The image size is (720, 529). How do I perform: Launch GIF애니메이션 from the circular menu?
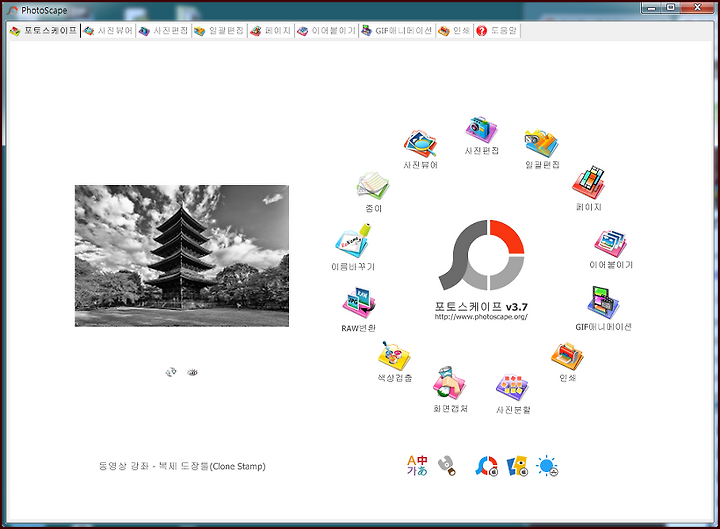[x=603, y=303]
